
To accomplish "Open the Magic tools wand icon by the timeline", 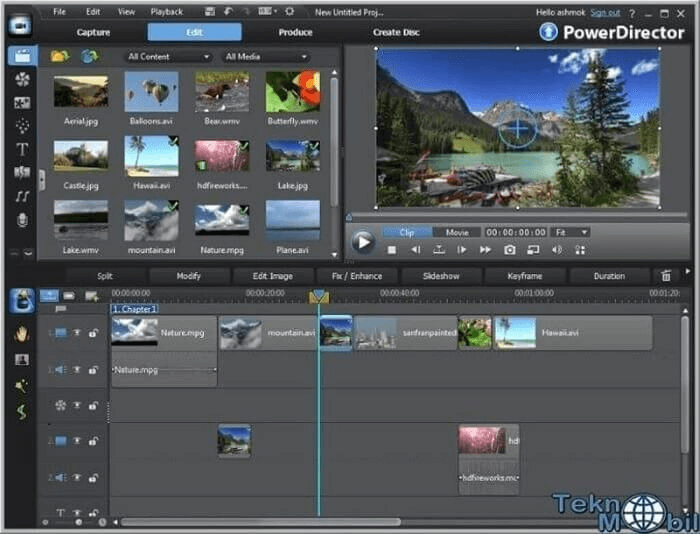I will (22, 385).
